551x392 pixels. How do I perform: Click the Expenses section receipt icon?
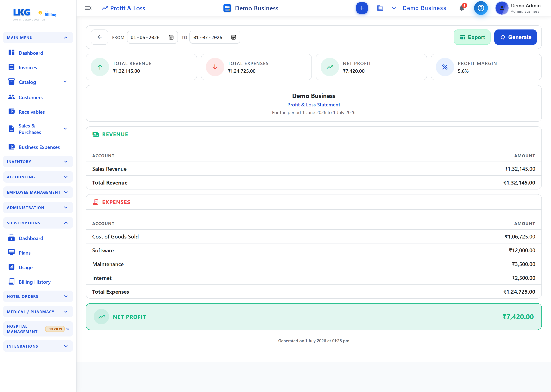pyautogui.click(x=95, y=202)
